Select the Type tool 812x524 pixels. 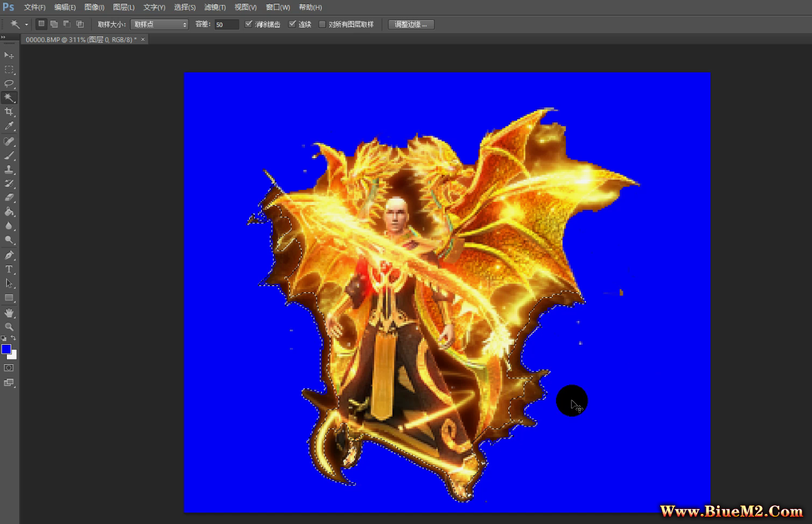pyautogui.click(x=9, y=269)
